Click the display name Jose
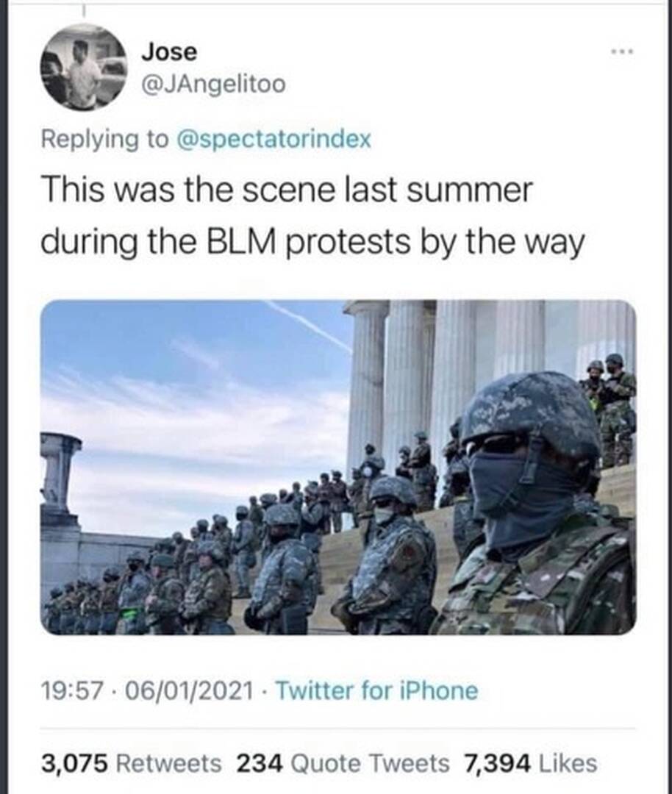The image size is (672, 794). 169,52
